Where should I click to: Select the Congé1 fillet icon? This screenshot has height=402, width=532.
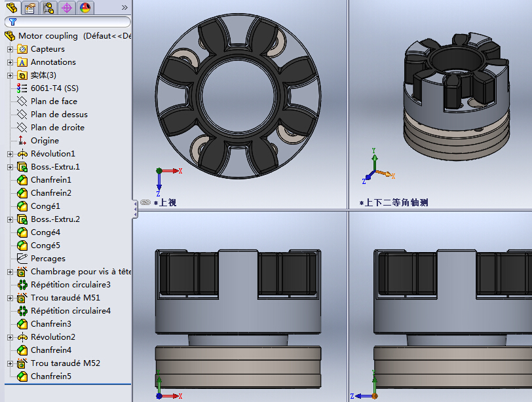22,206
